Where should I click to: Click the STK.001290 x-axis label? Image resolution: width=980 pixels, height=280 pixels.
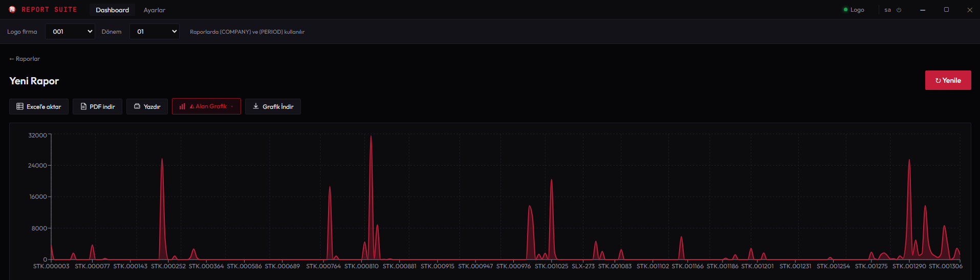pos(909,266)
